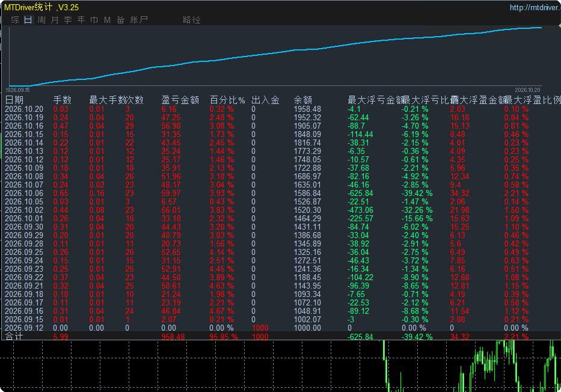Click floating loss ratio -32.26 %
This screenshot has height=392, width=561.
(417, 210)
